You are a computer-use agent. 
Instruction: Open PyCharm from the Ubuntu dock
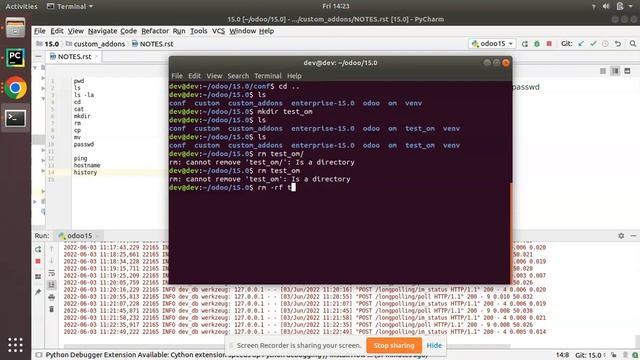15,58
